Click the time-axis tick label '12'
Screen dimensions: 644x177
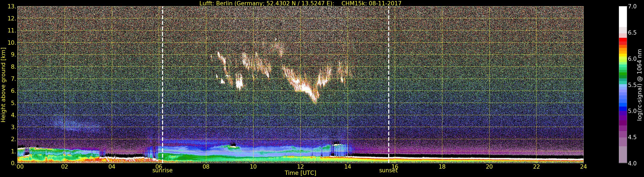300,166
